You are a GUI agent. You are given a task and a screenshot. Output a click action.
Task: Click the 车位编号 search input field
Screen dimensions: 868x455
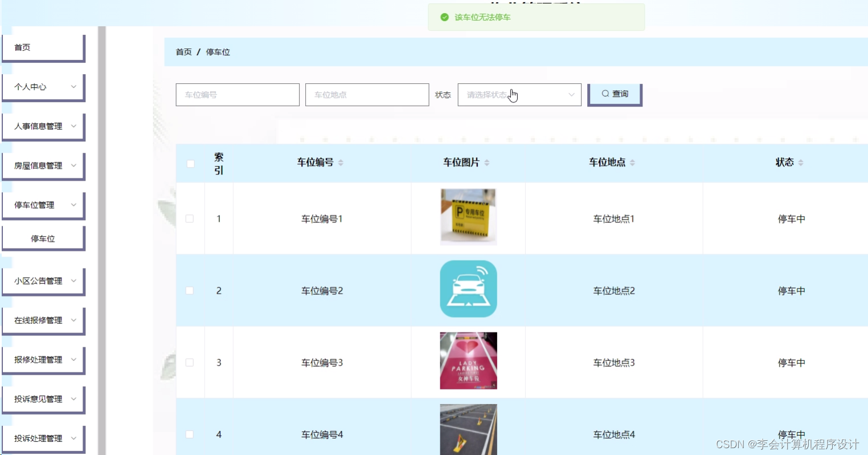(237, 94)
